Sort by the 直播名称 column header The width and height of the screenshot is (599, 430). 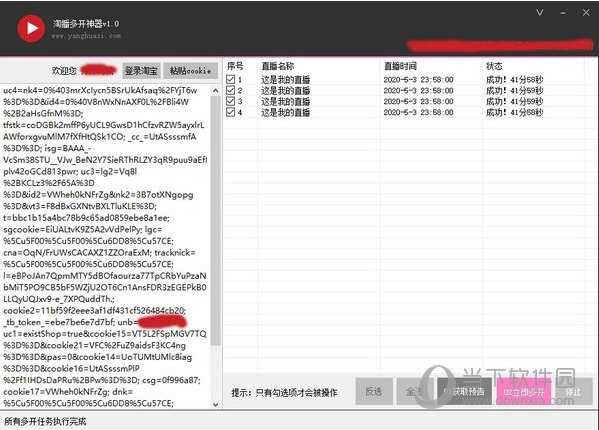tap(278, 66)
